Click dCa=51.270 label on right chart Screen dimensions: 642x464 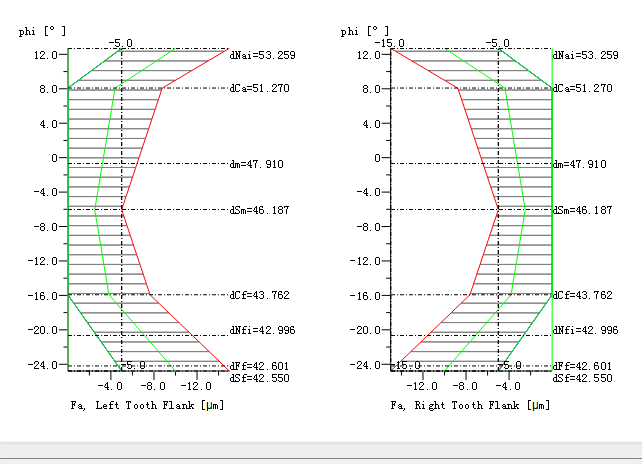click(583, 88)
